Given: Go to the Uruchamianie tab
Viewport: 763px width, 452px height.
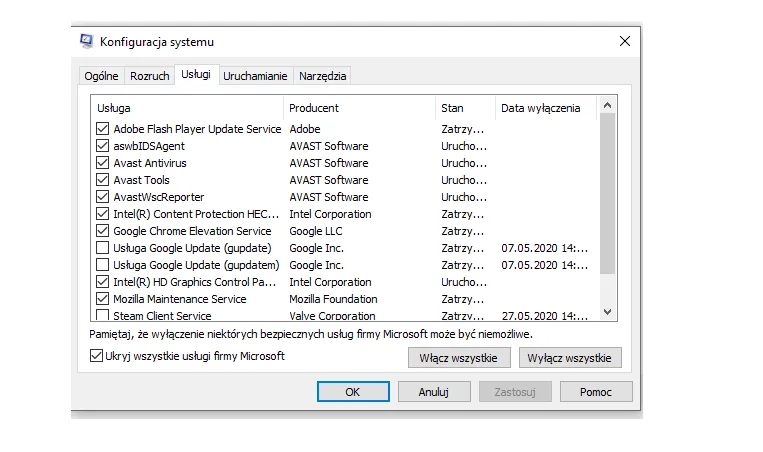Looking at the screenshot, I should tap(255, 76).
